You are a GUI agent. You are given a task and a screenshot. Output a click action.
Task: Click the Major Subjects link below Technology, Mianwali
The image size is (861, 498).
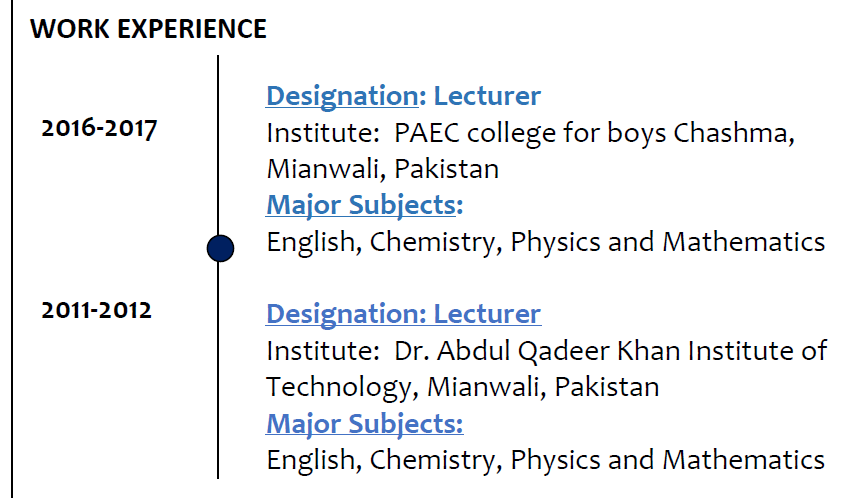click(x=365, y=423)
